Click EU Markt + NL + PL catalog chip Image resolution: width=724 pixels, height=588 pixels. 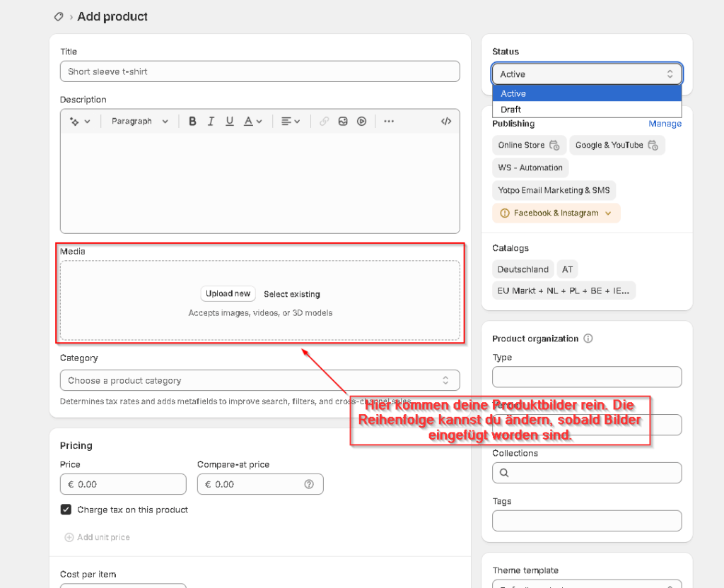pos(564,290)
